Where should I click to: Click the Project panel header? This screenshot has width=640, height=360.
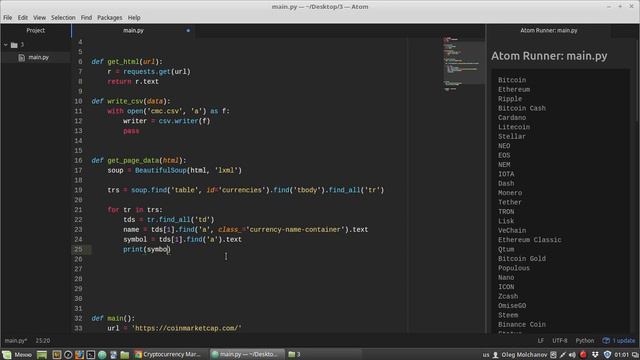pyautogui.click(x=36, y=30)
